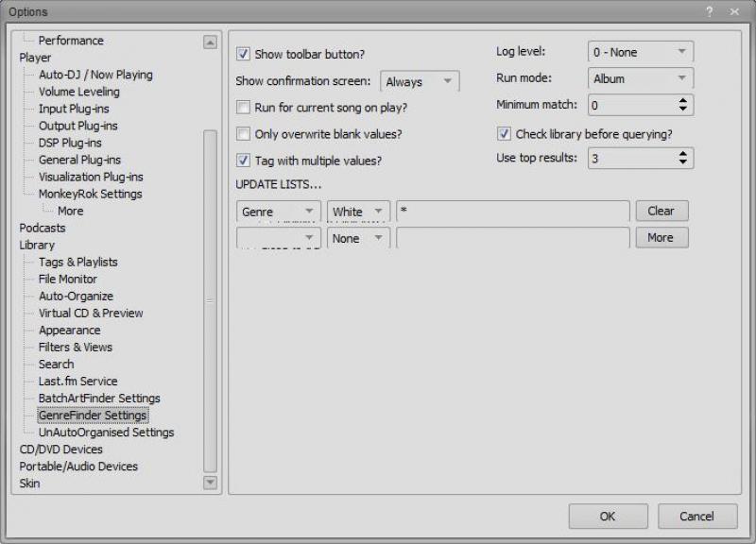Decrease the Use top results value

click(684, 162)
